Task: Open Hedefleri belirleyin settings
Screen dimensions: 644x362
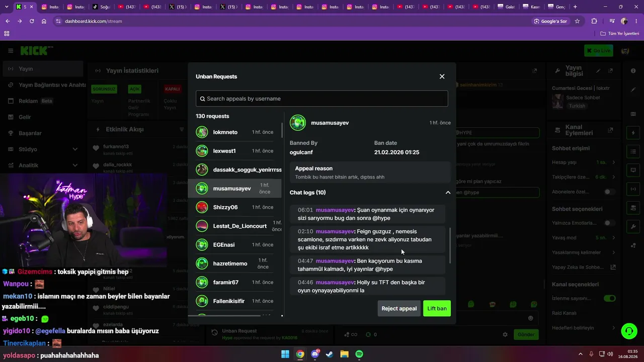Action: pos(584,328)
